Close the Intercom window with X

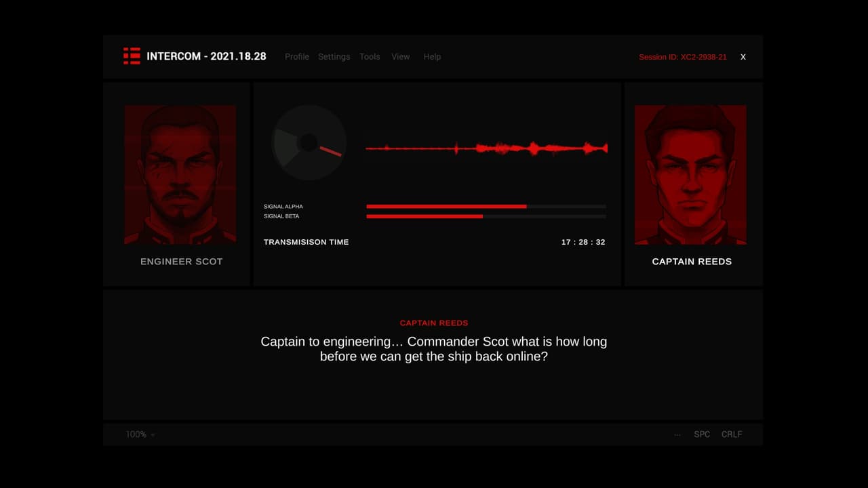tap(743, 57)
